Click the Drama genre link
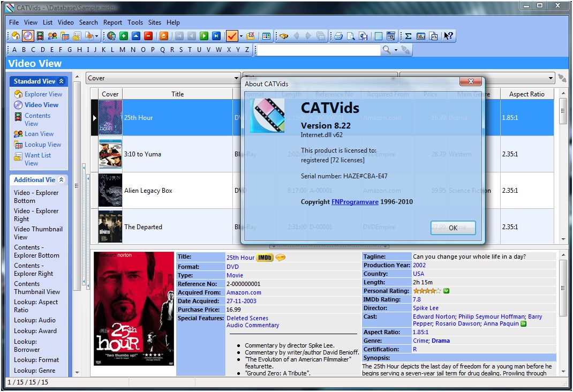 (441, 341)
